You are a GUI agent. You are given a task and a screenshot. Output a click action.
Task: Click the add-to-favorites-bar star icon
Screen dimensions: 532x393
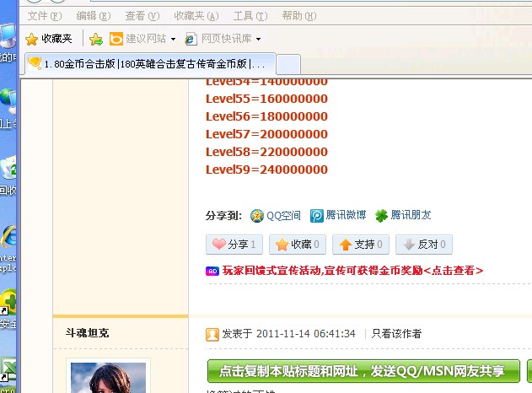pyautogui.click(x=96, y=39)
